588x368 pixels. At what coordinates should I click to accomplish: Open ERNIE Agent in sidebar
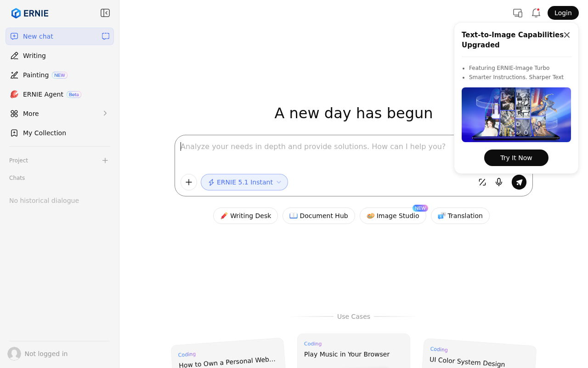click(60, 94)
